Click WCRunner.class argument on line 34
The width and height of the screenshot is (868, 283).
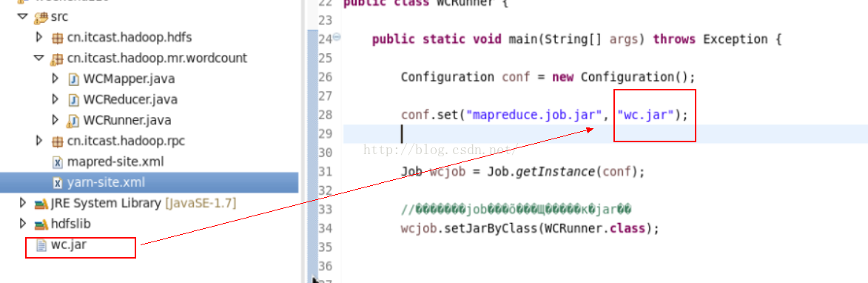coord(595,228)
